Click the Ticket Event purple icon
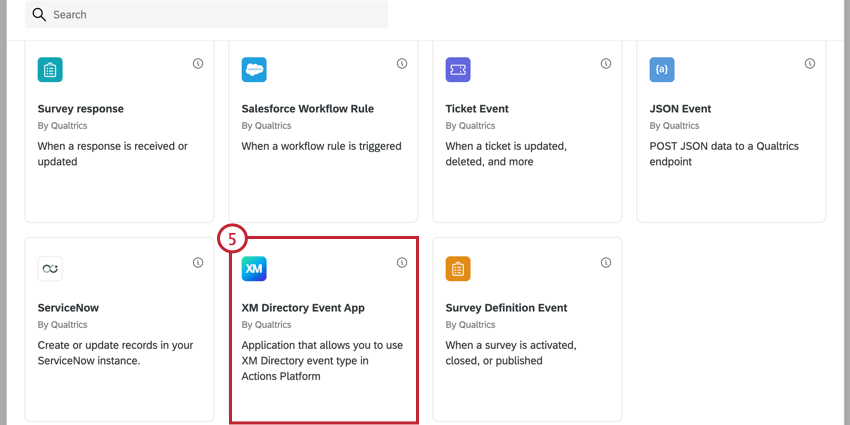This screenshot has width=850, height=425. (458, 70)
